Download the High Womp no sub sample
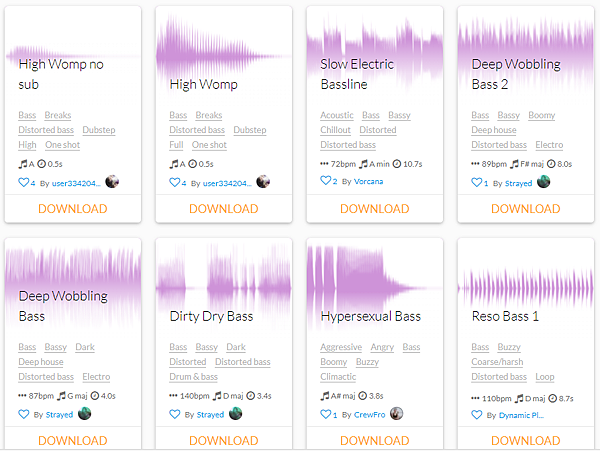 click(73, 209)
